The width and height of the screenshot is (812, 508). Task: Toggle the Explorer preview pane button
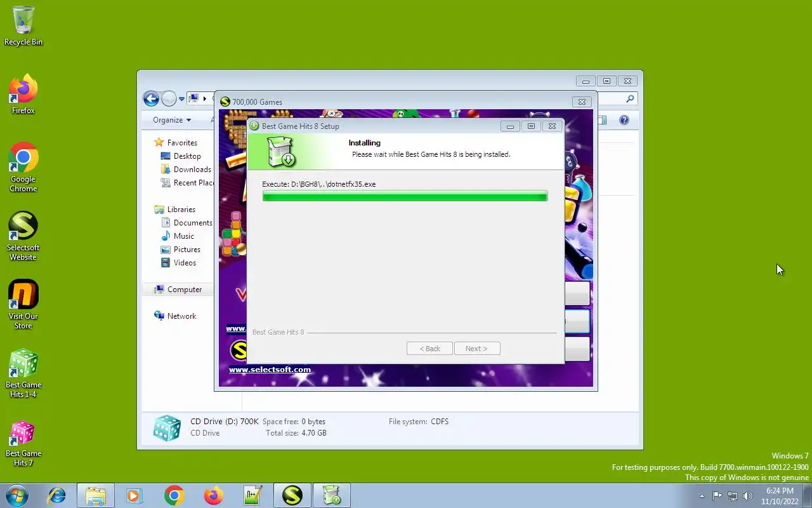pyautogui.click(x=602, y=120)
